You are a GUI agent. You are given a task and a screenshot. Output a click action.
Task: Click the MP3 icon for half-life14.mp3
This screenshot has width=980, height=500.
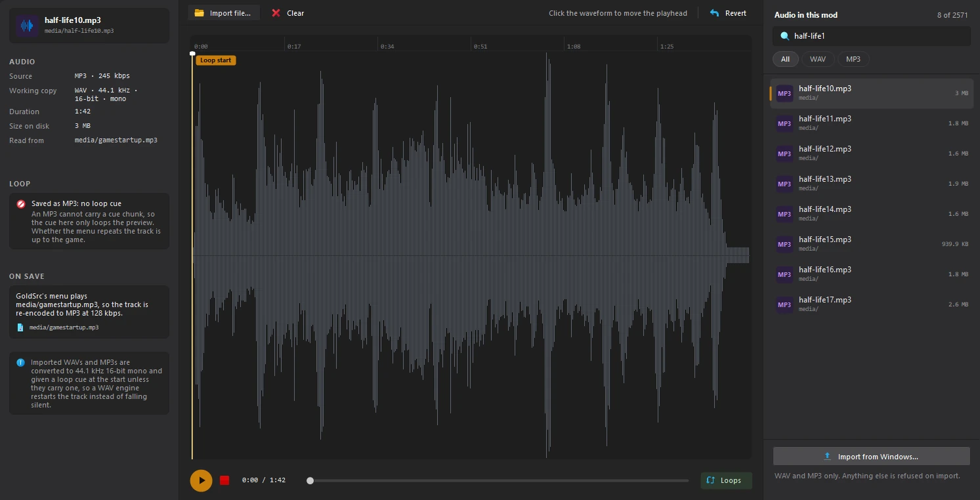784,214
